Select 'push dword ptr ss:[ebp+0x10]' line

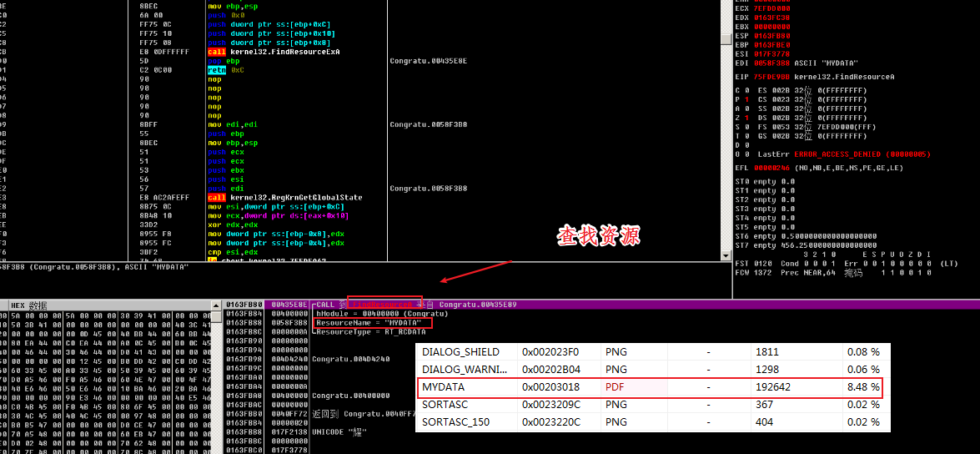[x=271, y=33]
